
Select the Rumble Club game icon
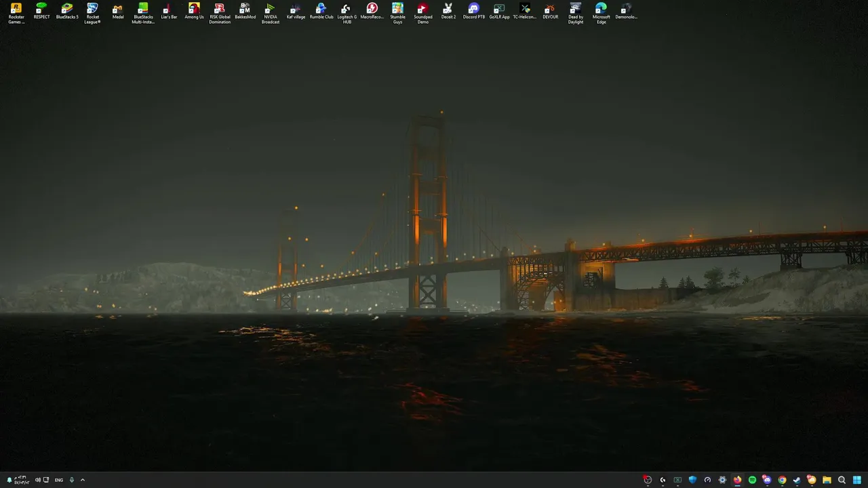[x=321, y=11]
